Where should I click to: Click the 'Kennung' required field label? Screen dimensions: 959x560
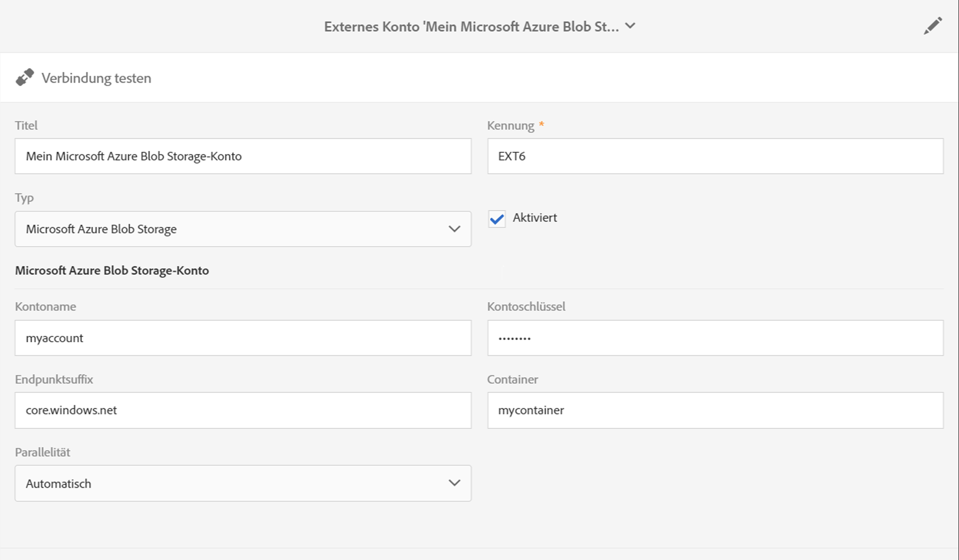tap(511, 125)
